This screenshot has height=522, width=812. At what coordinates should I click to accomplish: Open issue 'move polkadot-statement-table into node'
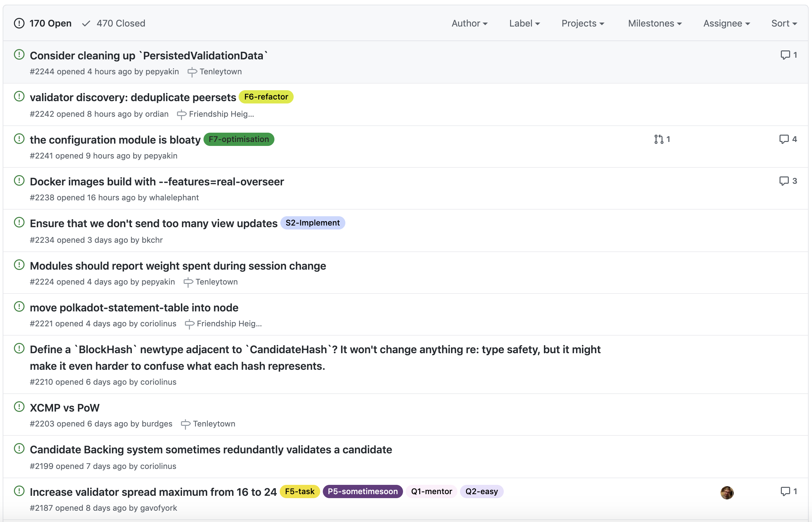[134, 308]
